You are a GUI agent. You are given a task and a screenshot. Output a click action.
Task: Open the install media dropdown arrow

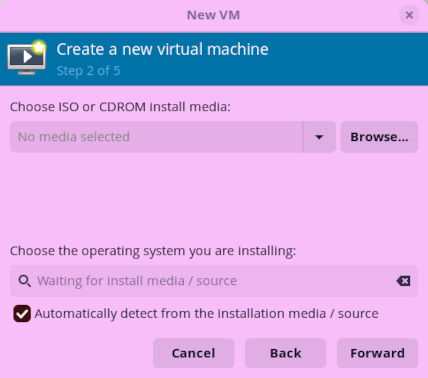pyautogui.click(x=319, y=137)
